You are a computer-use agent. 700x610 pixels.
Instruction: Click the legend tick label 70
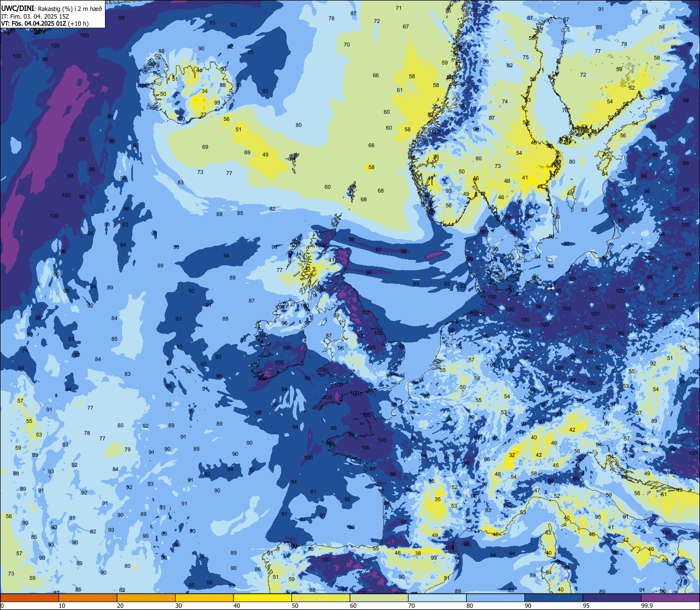click(x=411, y=606)
